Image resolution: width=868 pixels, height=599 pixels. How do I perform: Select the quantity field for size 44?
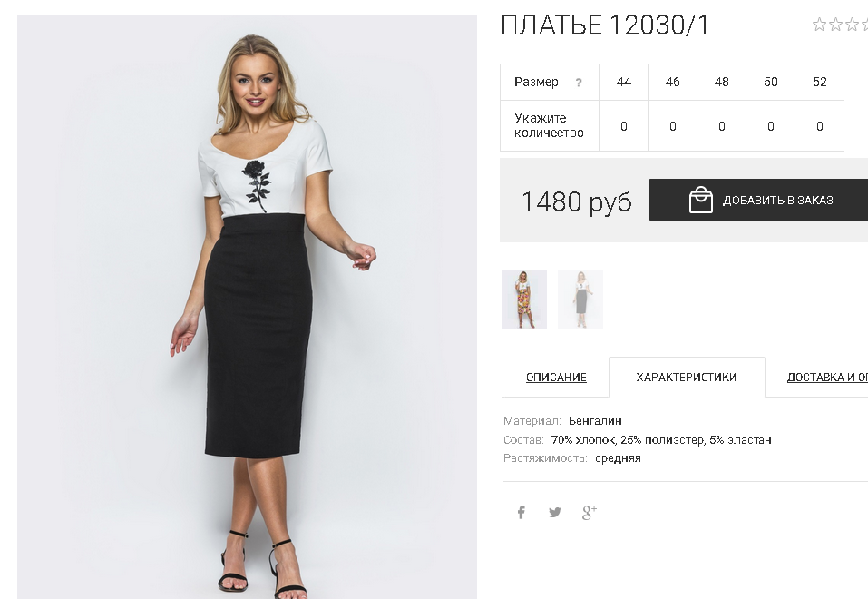pyautogui.click(x=623, y=126)
